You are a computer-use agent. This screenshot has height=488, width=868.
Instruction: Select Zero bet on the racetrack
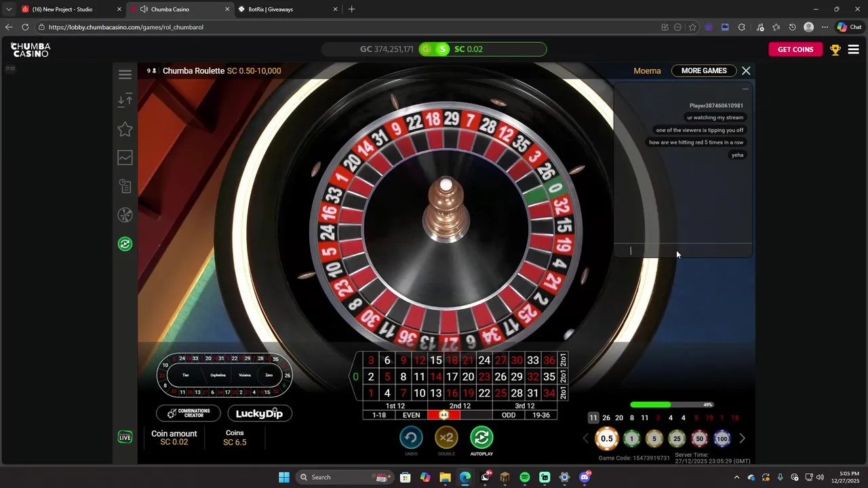[x=269, y=375]
